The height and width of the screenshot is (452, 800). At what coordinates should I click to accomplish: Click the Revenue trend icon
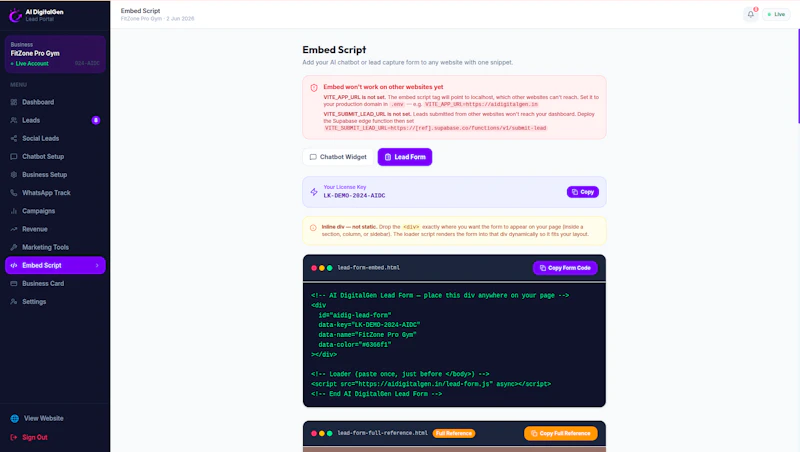click(x=14, y=229)
